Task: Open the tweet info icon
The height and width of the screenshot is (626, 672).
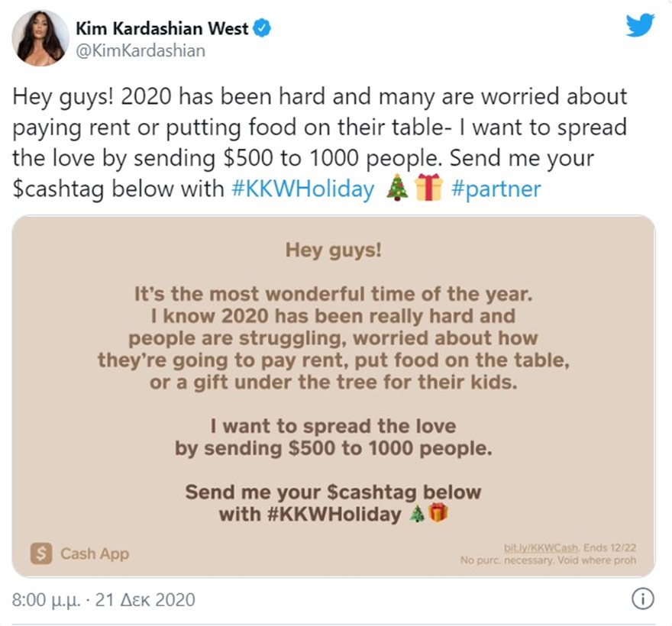Action: [x=644, y=599]
